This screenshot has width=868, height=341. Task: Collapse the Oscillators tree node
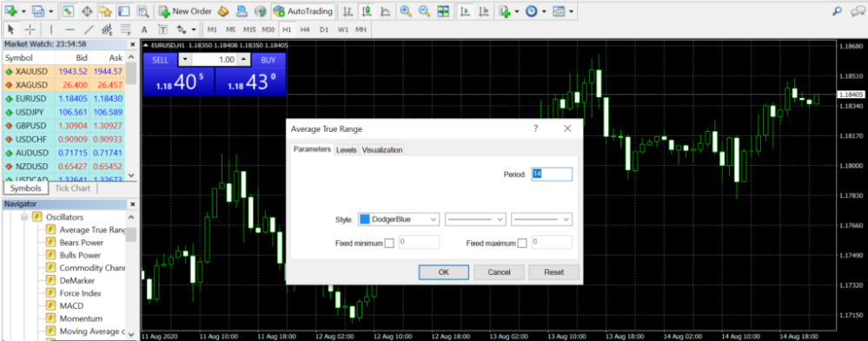(24, 217)
